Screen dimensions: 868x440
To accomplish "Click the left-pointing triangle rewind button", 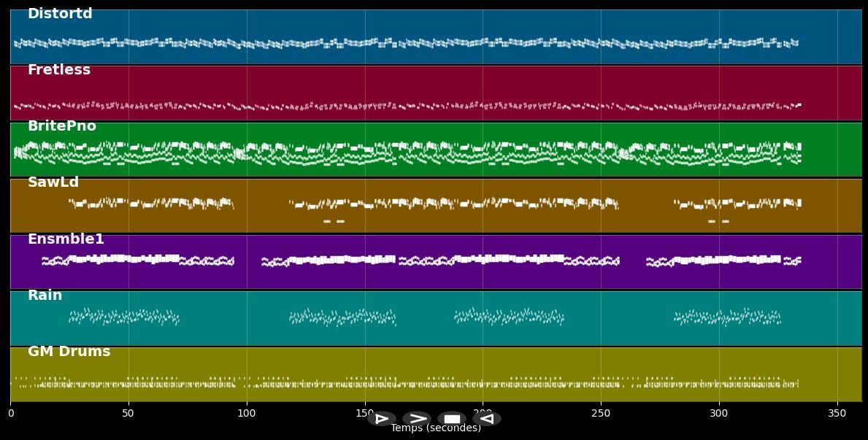I will [487, 419].
